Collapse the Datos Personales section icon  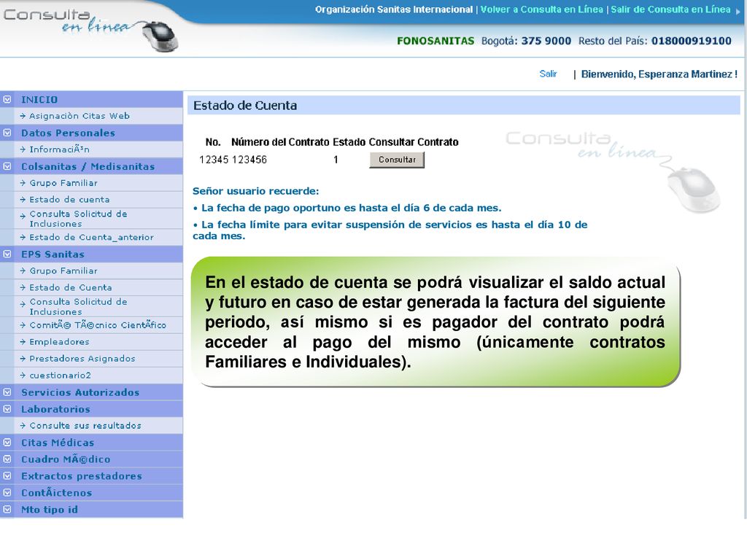(7, 133)
